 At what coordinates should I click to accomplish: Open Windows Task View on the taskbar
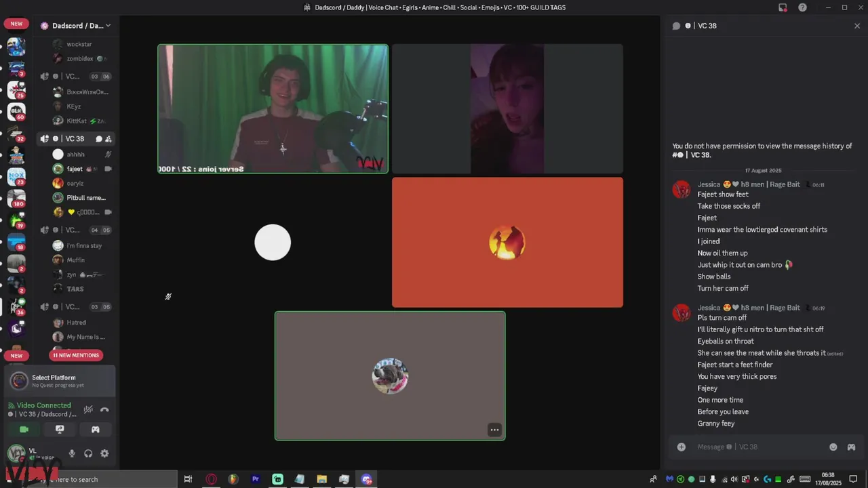[x=189, y=479]
